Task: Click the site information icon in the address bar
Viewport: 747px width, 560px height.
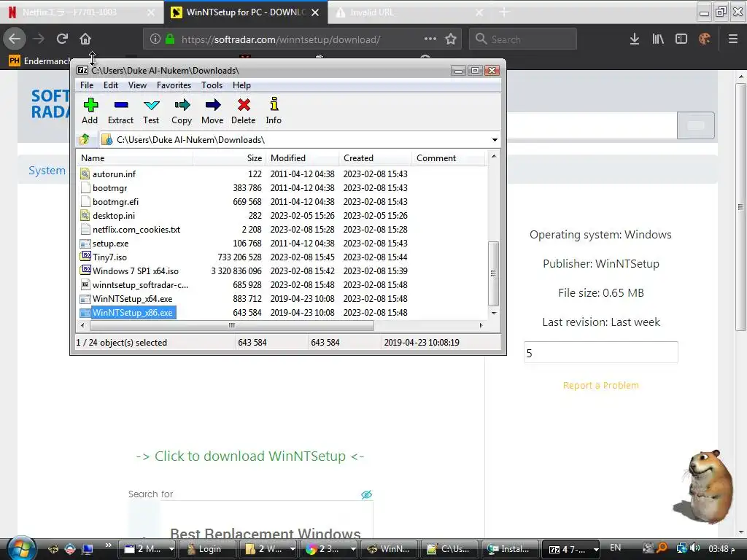Action: pyautogui.click(x=155, y=39)
